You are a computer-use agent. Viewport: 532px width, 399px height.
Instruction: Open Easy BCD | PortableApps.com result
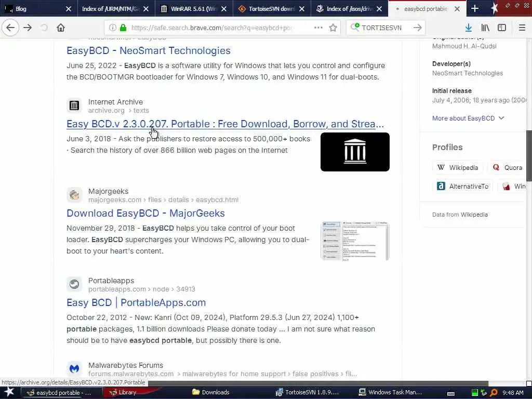pyautogui.click(x=136, y=302)
